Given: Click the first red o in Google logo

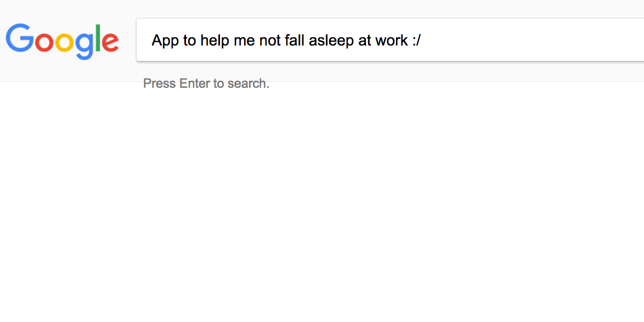Looking at the screenshot, I should coord(44,43).
